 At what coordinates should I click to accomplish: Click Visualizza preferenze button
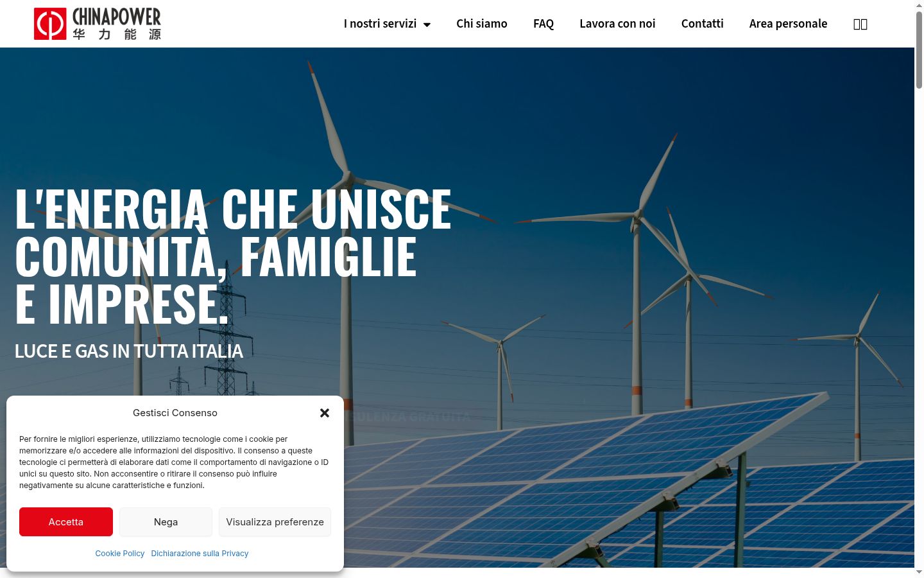275,522
